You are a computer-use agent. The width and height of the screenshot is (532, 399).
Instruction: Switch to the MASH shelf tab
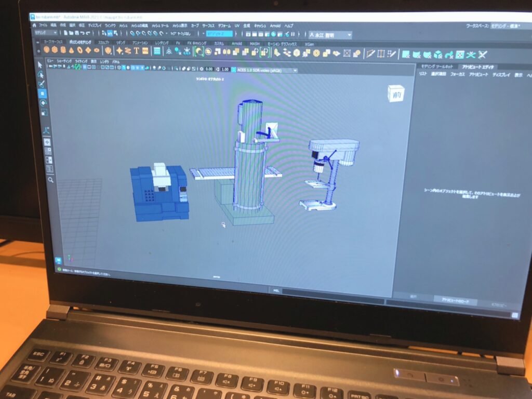(255, 44)
